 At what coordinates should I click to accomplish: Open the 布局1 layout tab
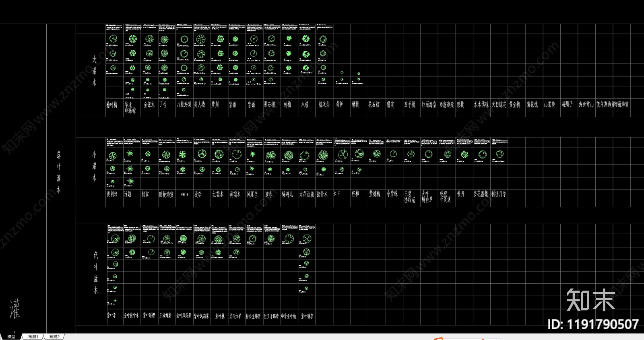33,337
